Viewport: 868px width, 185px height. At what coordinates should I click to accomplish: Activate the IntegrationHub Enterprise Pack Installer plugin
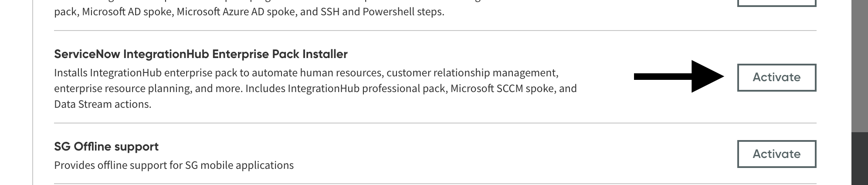pyautogui.click(x=776, y=78)
